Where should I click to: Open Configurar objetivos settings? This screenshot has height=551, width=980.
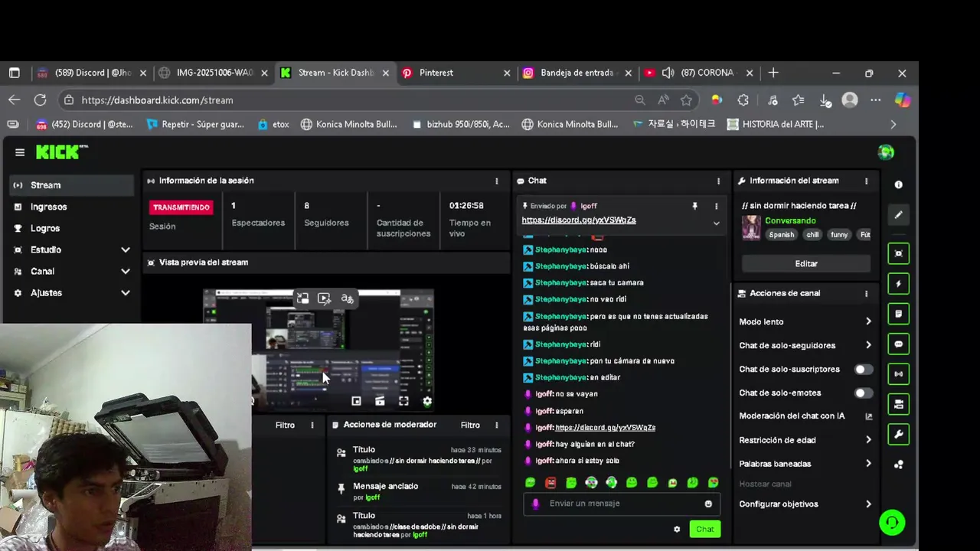(805, 504)
